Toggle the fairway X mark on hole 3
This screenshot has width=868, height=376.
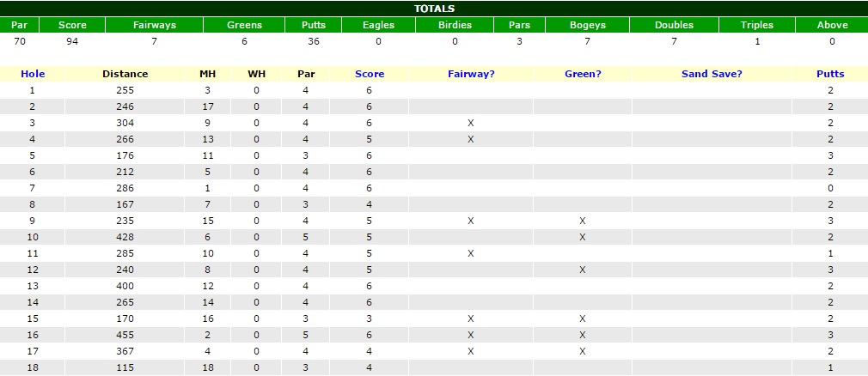(471, 123)
